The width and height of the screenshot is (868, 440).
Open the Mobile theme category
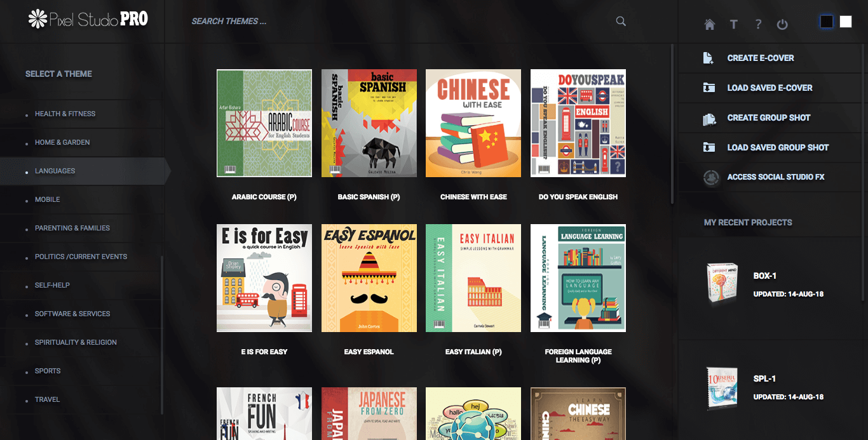pyautogui.click(x=47, y=199)
